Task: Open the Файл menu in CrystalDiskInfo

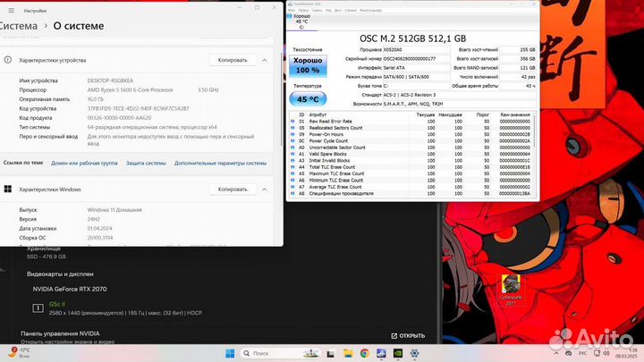Action: [292, 10]
